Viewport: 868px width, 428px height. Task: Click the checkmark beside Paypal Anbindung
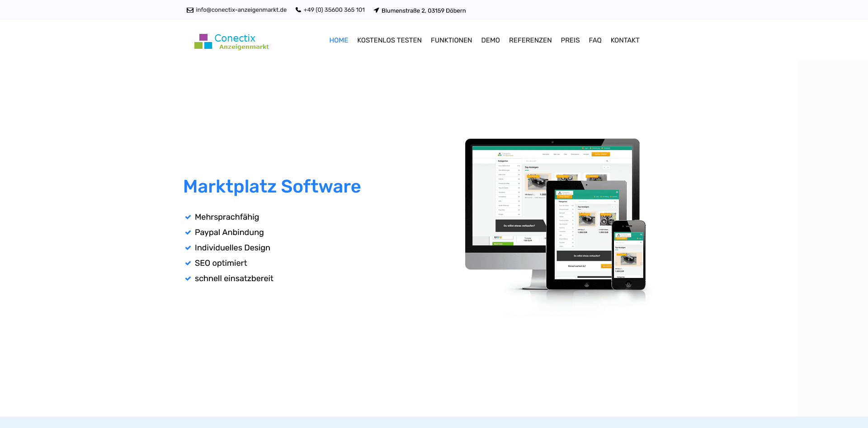click(188, 232)
